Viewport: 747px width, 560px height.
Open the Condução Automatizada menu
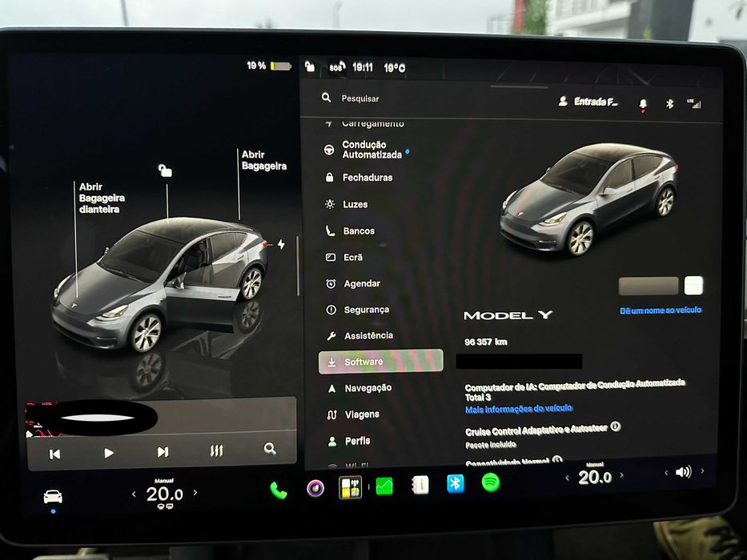click(367, 150)
